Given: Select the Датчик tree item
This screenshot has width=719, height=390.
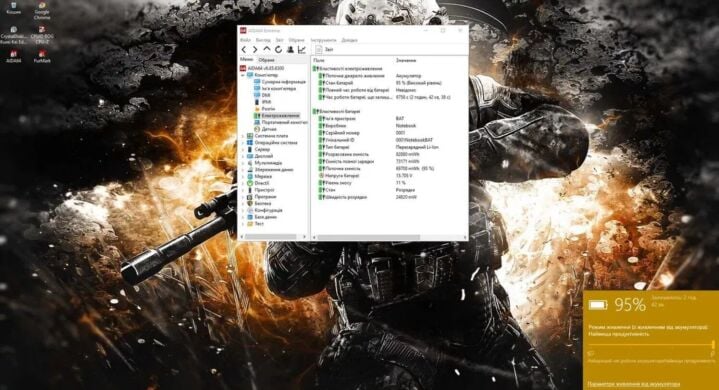Looking at the screenshot, I should 265,129.
